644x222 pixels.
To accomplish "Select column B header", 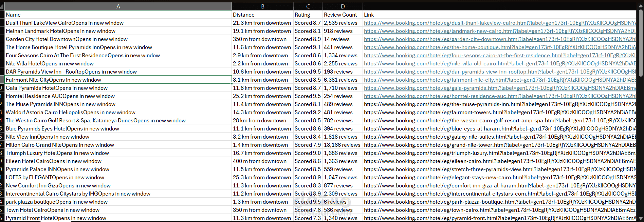I will tap(262, 6).
